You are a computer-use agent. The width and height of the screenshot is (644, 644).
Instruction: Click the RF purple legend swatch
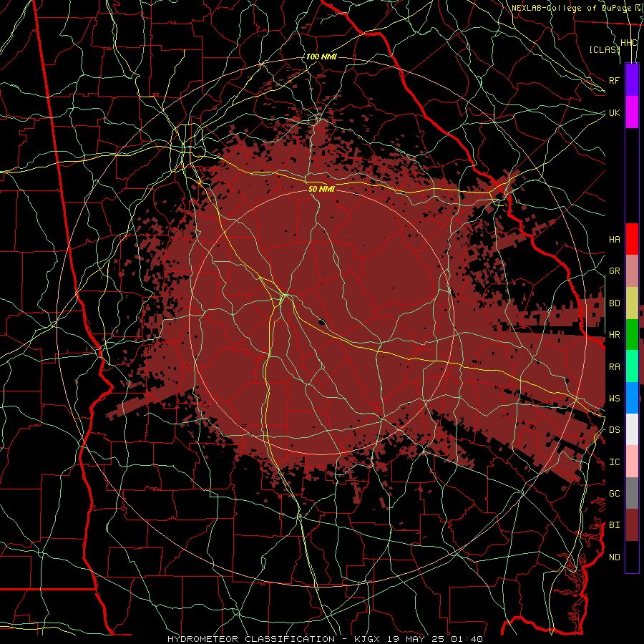click(632, 80)
